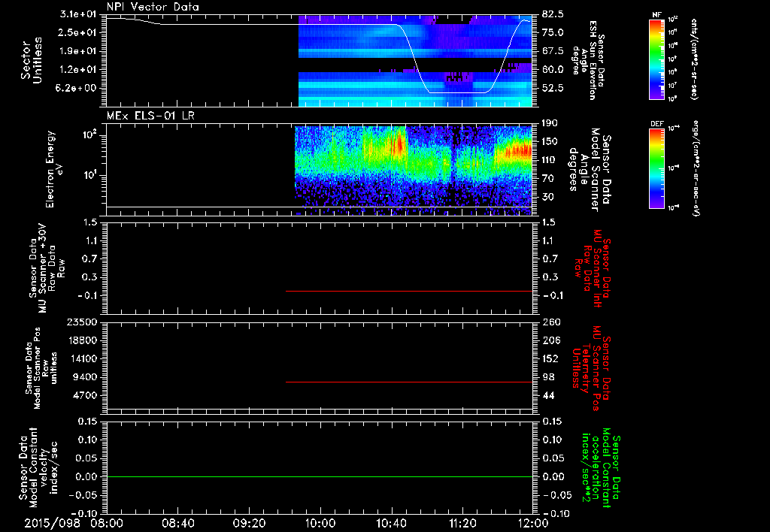770x532 pixels.
Task: Click the 1.2e+01 sector tick label
Action: (78, 70)
